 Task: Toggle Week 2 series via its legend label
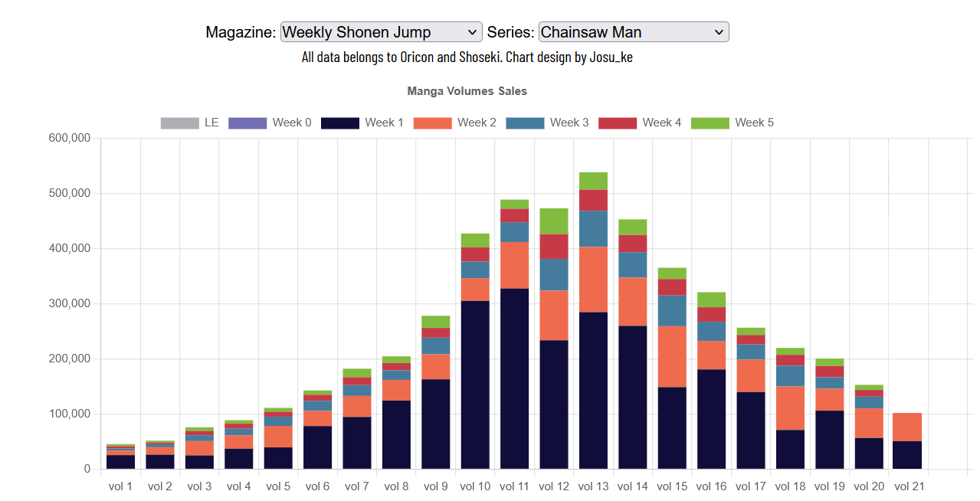[x=477, y=123]
